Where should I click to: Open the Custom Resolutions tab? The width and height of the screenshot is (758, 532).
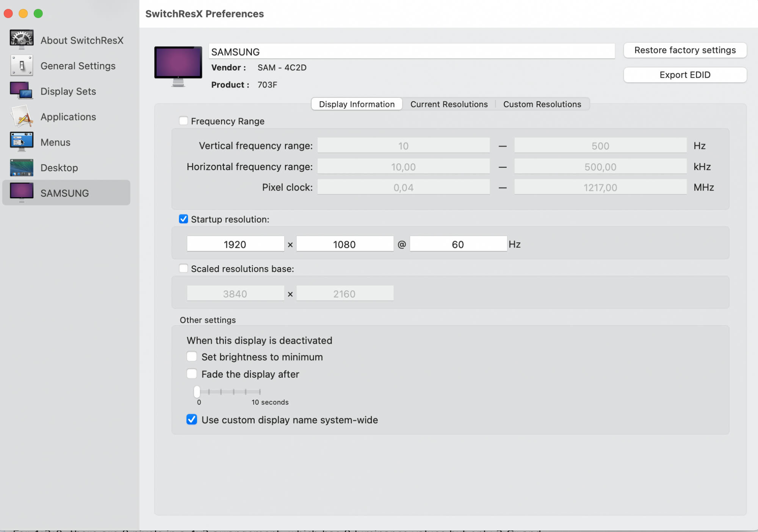pyautogui.click(x=542, y=104)
